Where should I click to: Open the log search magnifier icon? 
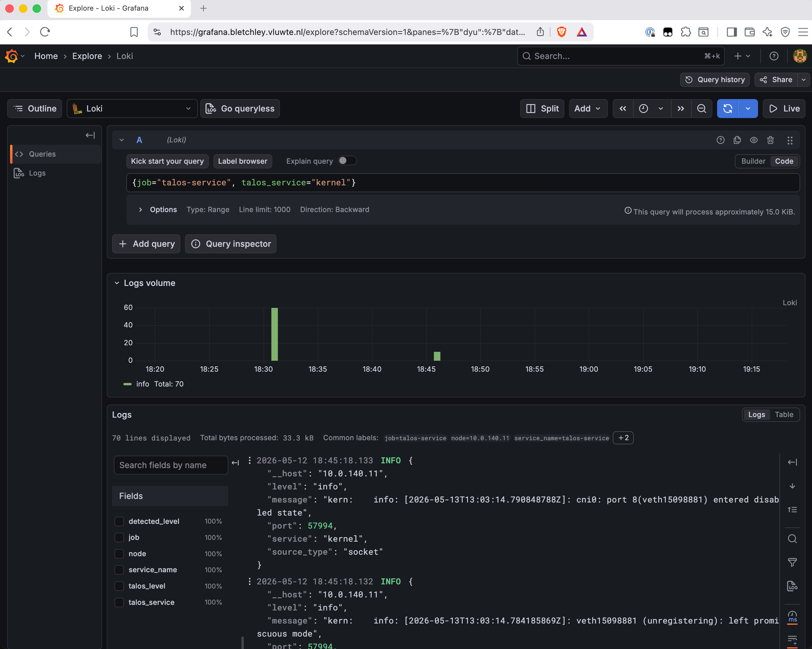(x=792, y=539)
